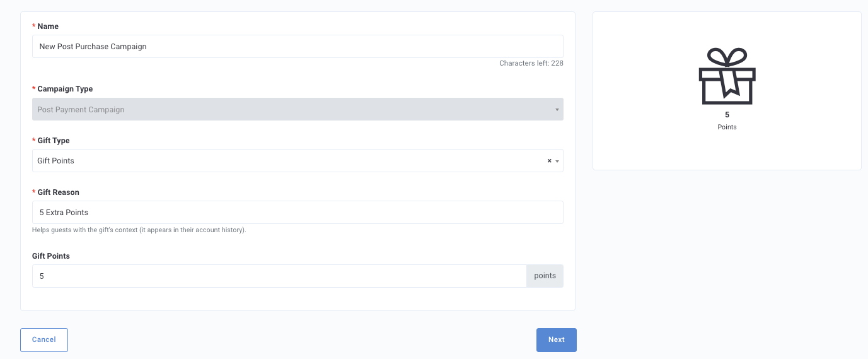Viewport: 868px width, 359px height.
Task: Select the Post Payment Campaign field
Action: [298, 109]
